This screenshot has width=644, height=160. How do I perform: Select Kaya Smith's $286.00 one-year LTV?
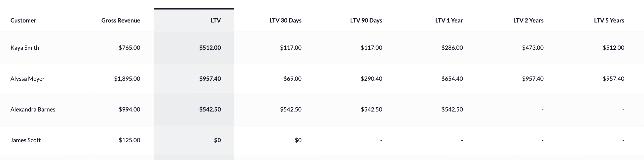click(x=452, y=48)
